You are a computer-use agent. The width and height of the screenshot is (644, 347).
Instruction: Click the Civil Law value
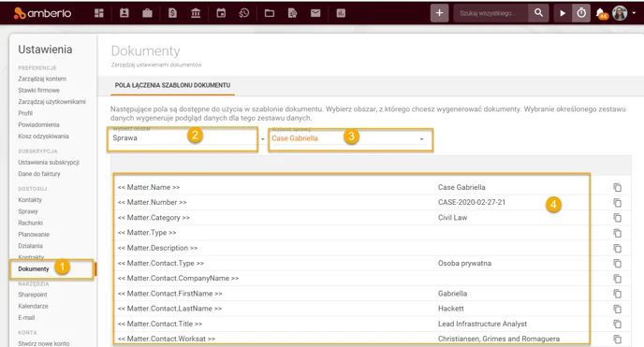[x=453, y=218]
